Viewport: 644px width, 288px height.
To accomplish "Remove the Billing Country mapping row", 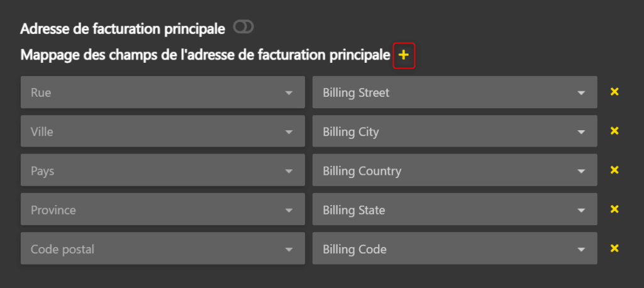I will [614, 170].
